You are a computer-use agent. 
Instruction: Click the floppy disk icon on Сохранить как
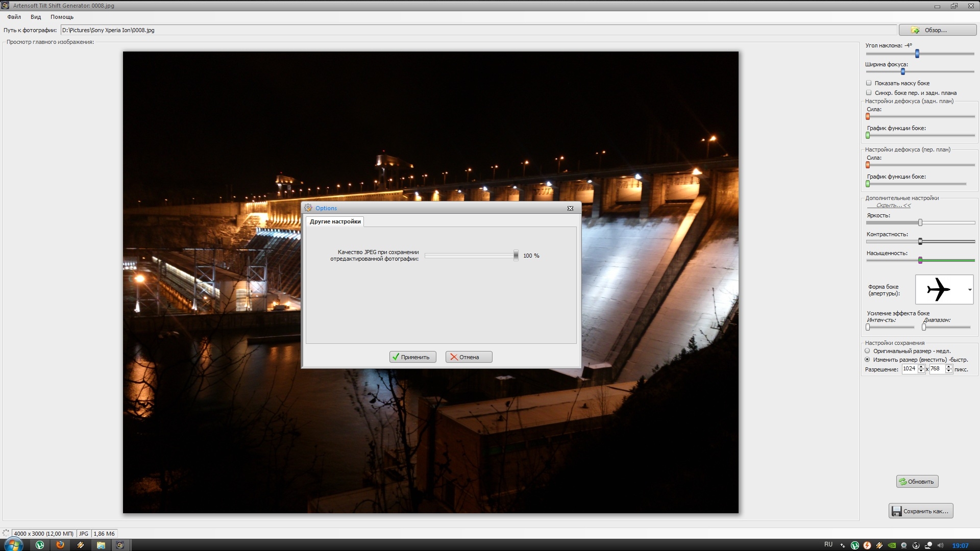click(x=896, y=511)
